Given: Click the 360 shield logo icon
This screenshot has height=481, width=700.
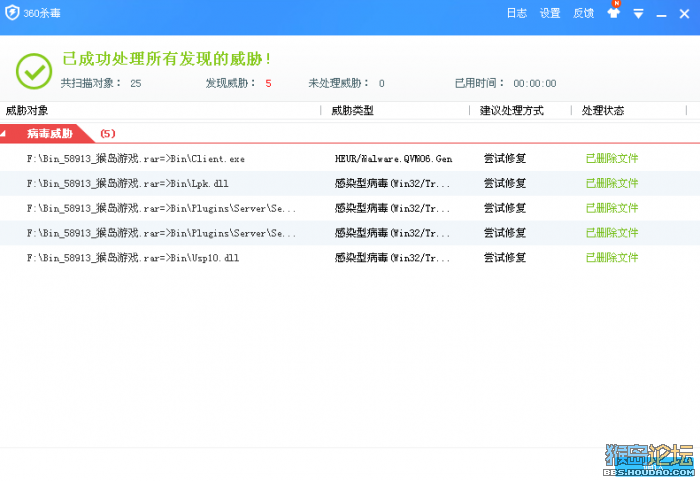Looking at the screenshot, I should click(x=12, y=13).
